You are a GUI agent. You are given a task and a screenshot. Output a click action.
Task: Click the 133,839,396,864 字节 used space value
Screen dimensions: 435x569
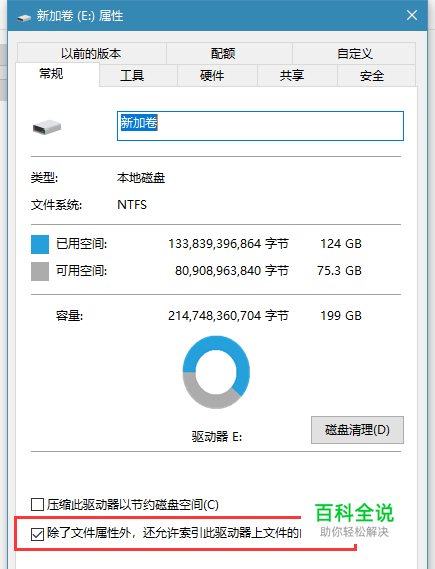point(228,243)
